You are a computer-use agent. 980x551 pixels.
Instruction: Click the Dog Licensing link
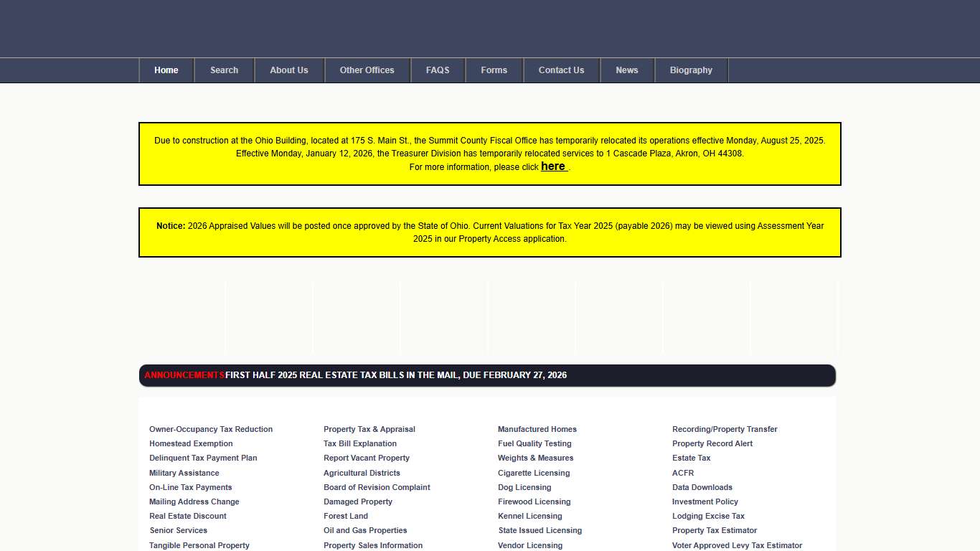(524, 488)
